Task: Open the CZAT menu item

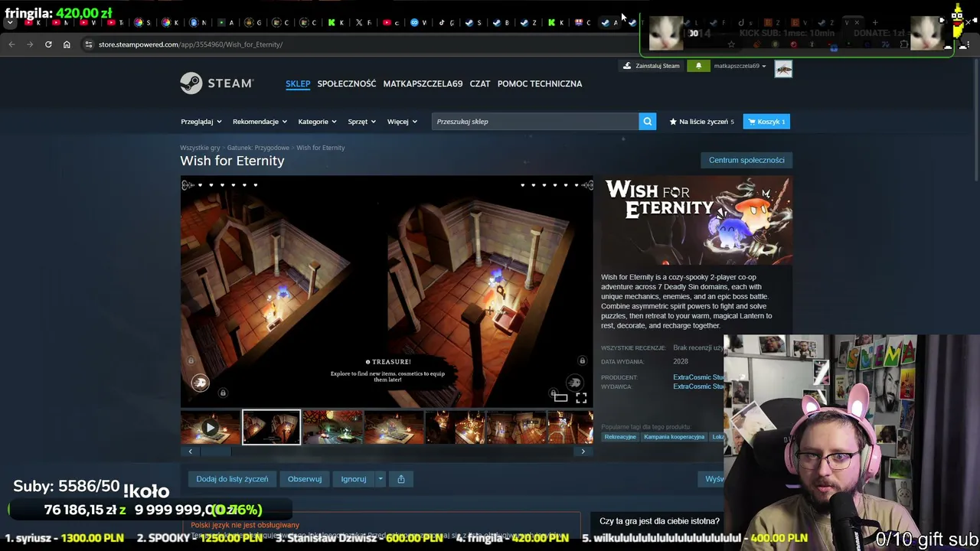Action: [480, 83]
